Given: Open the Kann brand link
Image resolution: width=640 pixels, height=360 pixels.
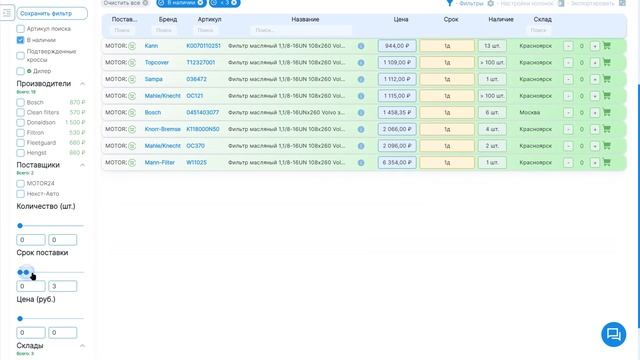Looking at the screenshot, I should click(x=151, y=46).
